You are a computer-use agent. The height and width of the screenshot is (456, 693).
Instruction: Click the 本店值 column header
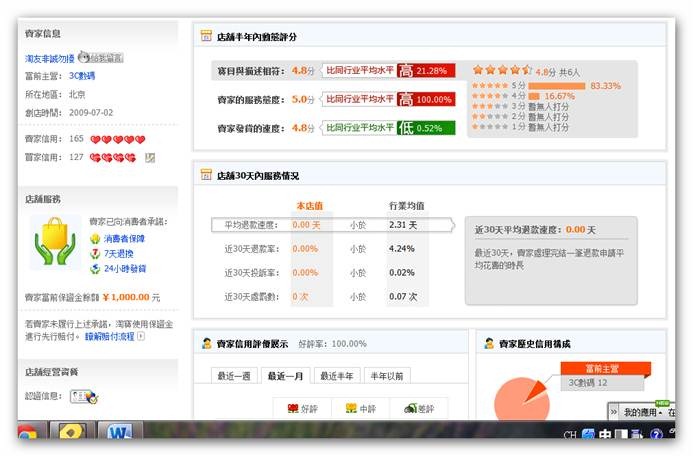[309, 206]
